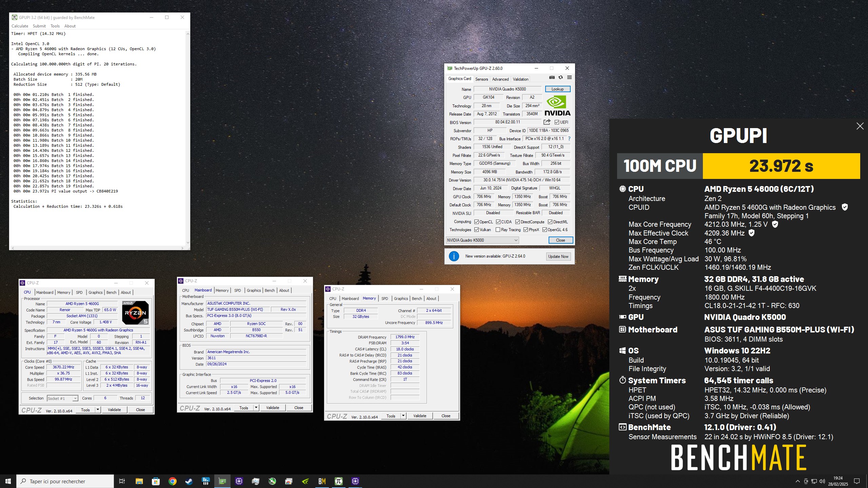Click the GPUPI vertical scrollbar down arrow
Viewport: 868px width, 488px height.
click(x=188, y=243)
